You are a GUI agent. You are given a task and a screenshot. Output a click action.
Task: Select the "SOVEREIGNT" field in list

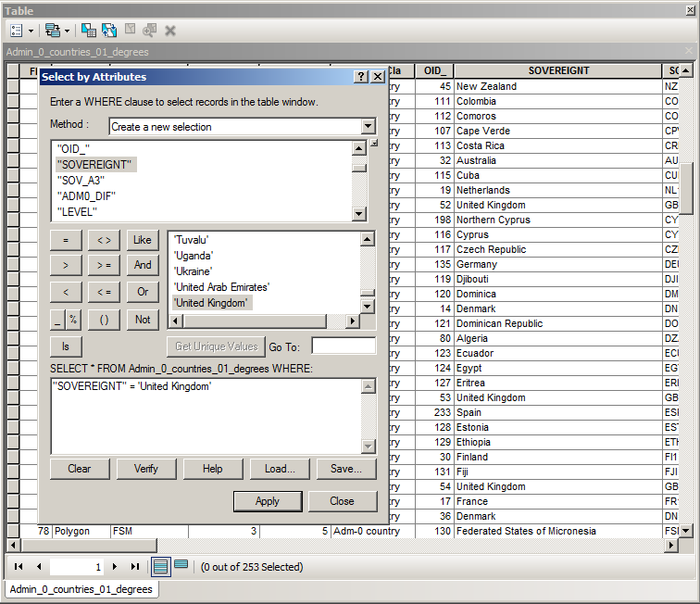pyautogui.click(x=94, y=165)
